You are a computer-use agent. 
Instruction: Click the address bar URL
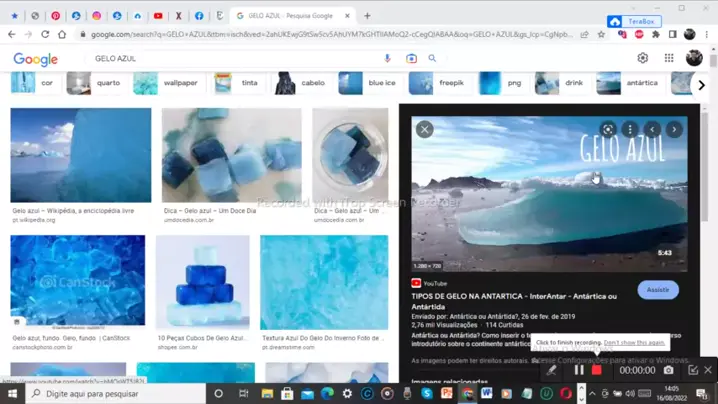tap(331, 34)
